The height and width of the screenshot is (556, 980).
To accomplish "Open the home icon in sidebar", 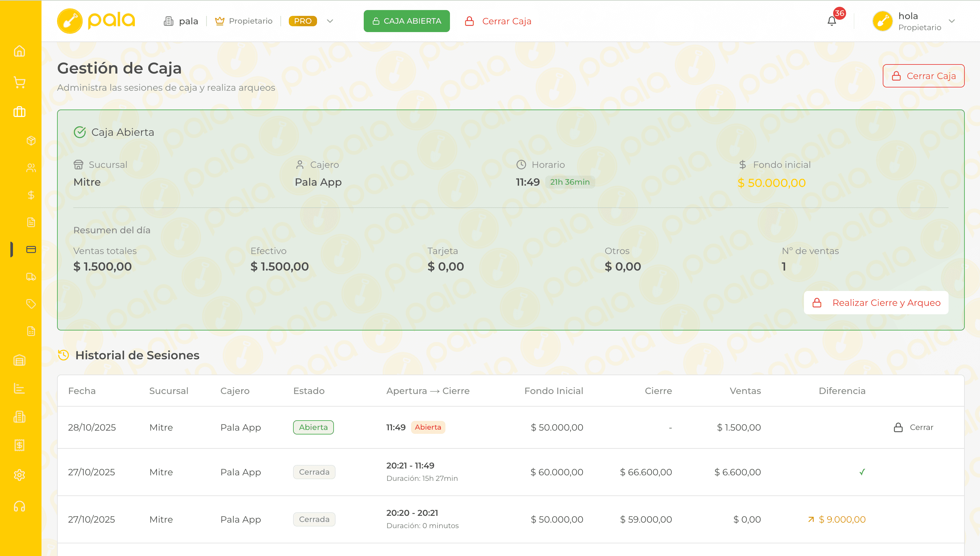I will pos(19,51).
